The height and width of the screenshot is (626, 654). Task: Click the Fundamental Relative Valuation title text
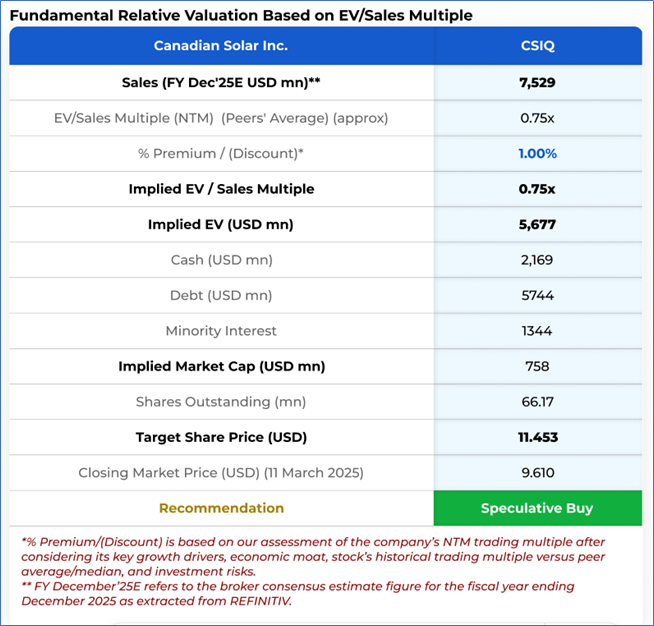coord(240,15)
